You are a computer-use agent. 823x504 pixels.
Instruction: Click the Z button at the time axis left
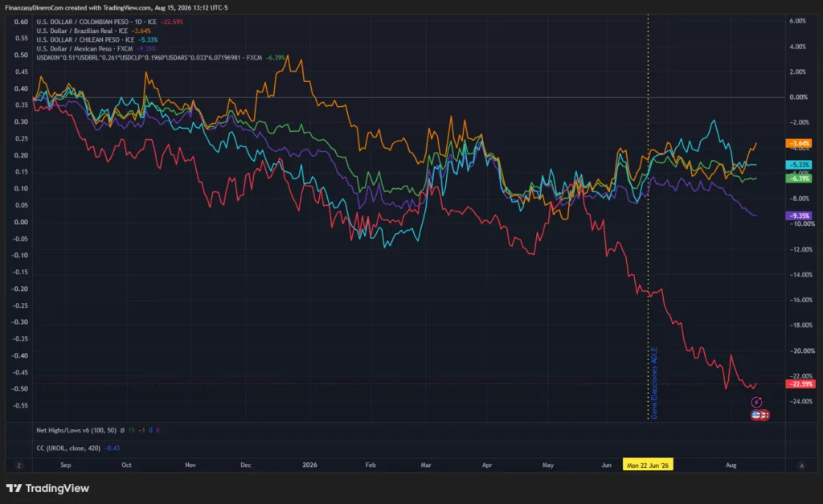pos(19,465)
